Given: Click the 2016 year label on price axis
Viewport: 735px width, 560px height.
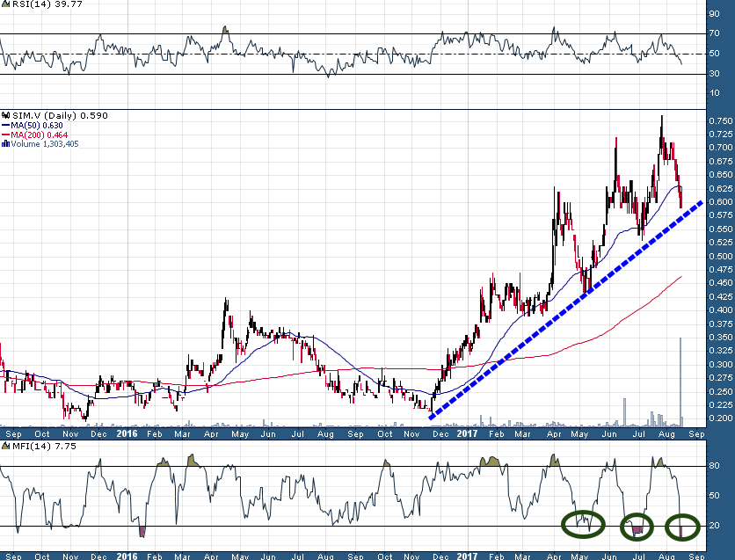Looking at the screenshot, I should click(x=127, y=434).
